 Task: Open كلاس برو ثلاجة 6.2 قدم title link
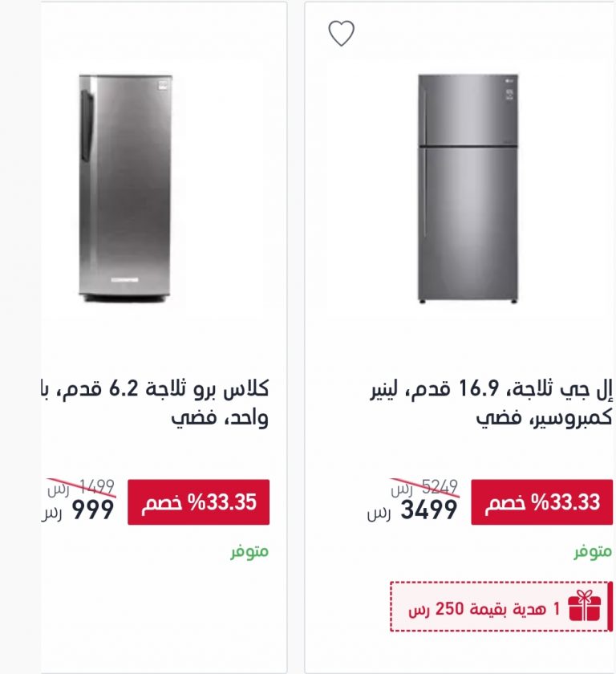pyautogui.click(x=155, y=403)
